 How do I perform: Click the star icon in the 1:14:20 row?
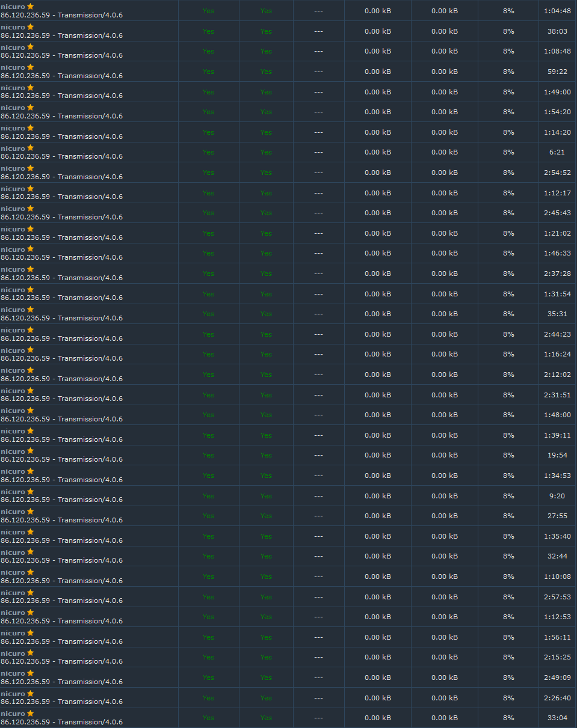30,128
